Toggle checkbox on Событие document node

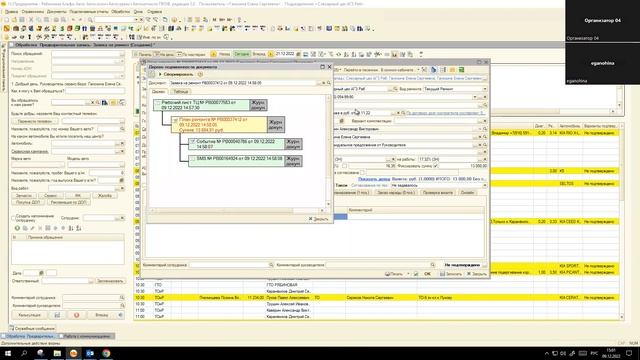(x=193, y=142)
